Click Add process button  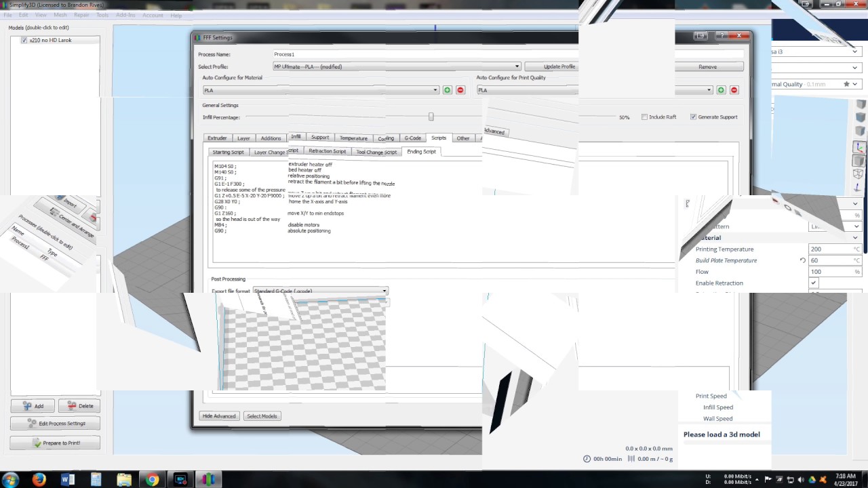pos(33,406)
